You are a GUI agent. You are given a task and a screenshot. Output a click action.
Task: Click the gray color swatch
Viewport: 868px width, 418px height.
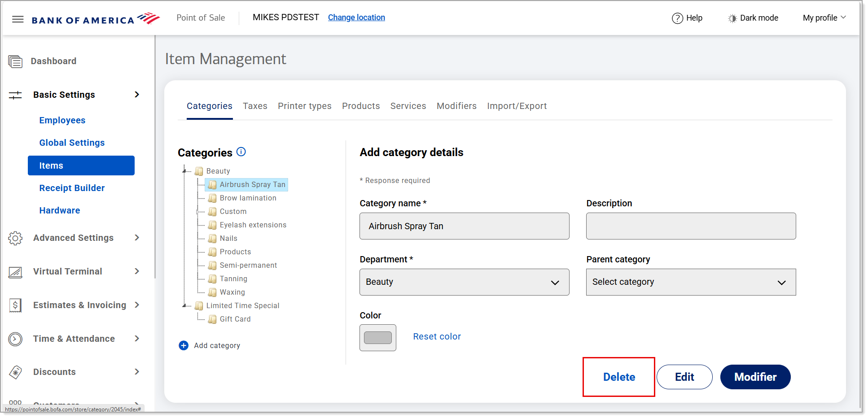[378, 338]
